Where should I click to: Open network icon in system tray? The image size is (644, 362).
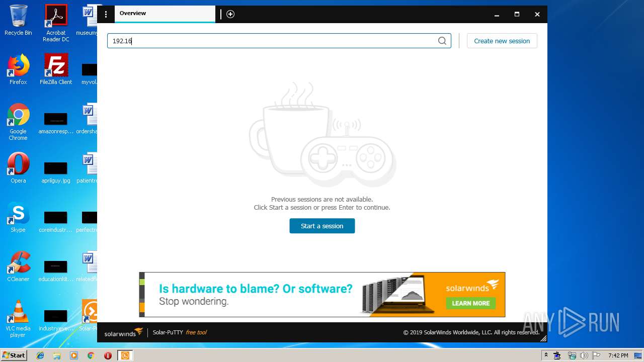[x=572, y=355]
